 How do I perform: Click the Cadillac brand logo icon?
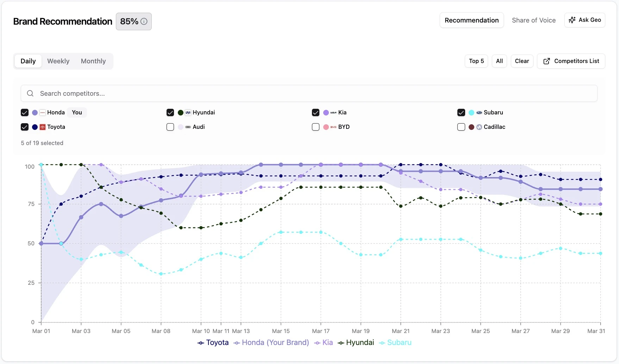[x=479, y=127]
